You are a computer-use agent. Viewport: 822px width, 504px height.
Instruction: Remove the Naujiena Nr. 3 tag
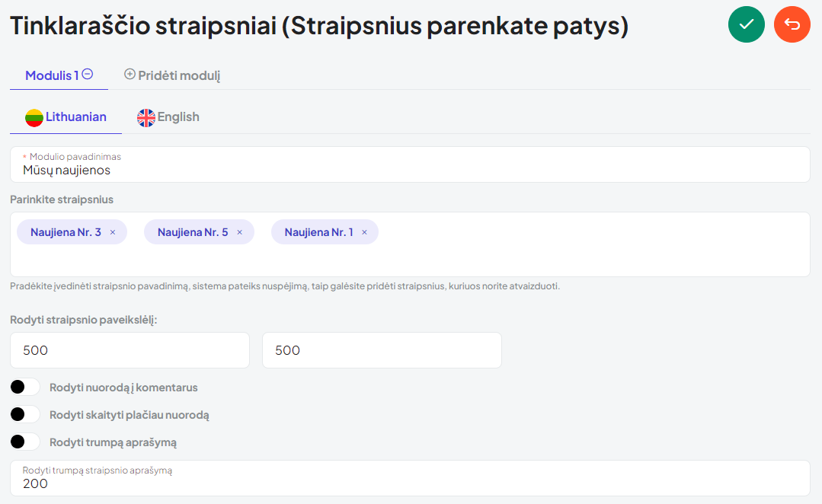112,232
